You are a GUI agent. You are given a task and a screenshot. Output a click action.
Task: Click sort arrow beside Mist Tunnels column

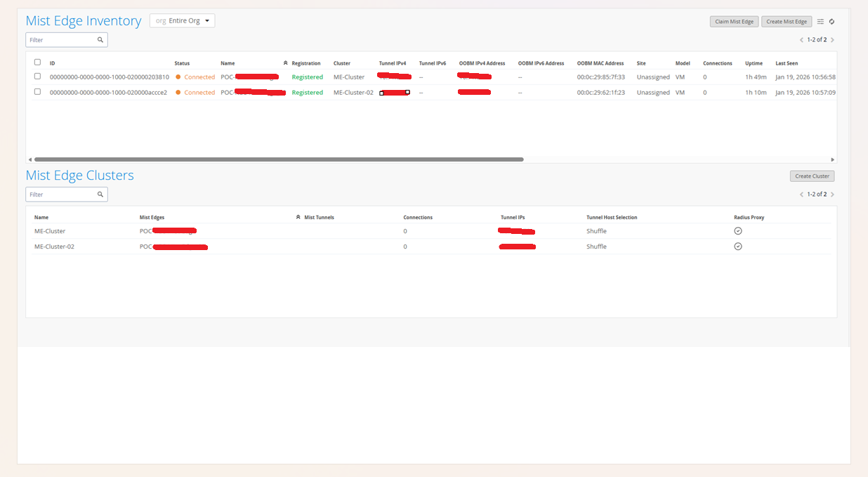click(298, 217)
